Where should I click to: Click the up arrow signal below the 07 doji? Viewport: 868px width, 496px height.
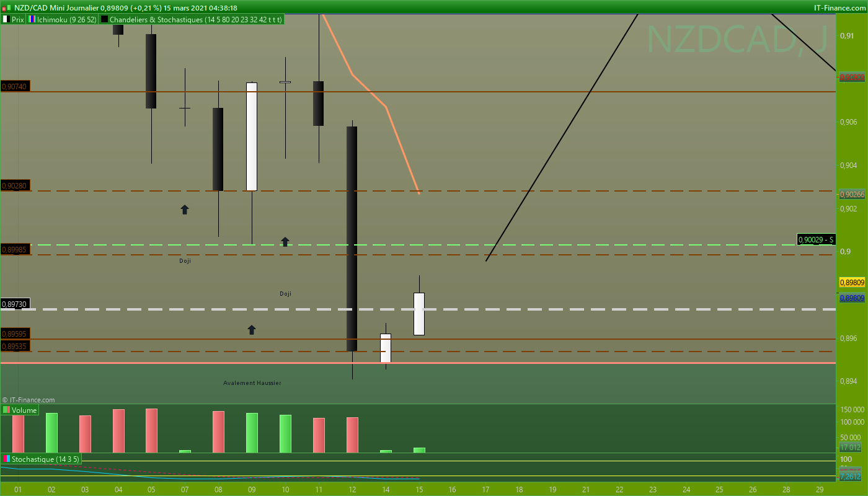click(x=184, y=210)
